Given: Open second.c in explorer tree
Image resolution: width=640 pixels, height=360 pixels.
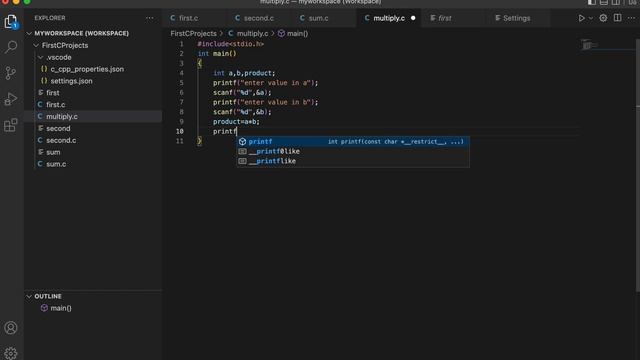Looking at the screenshot, I should pyautogui.click(x=61, y=140).
